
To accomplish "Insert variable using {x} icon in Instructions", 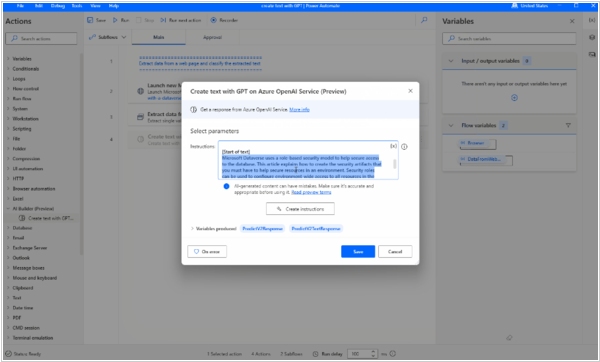I will point(393,146).
